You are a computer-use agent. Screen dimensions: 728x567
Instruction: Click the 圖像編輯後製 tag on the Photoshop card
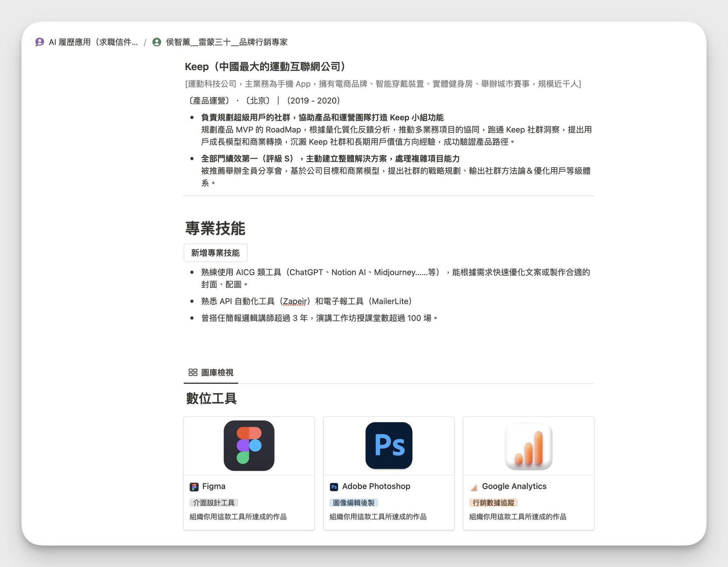point(353,503)
